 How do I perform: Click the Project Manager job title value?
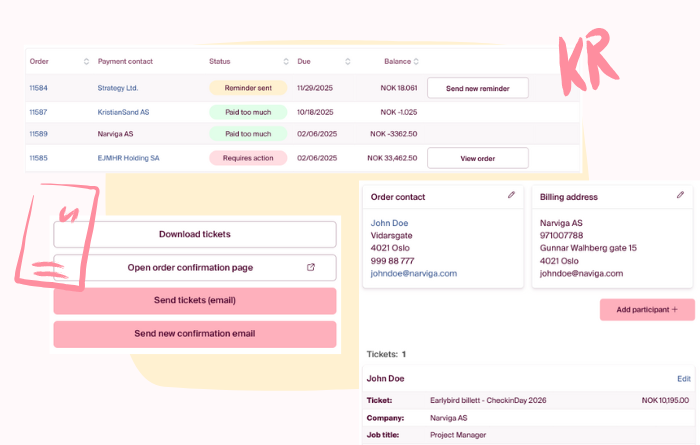pyautogui.click(x=458, y=435)
